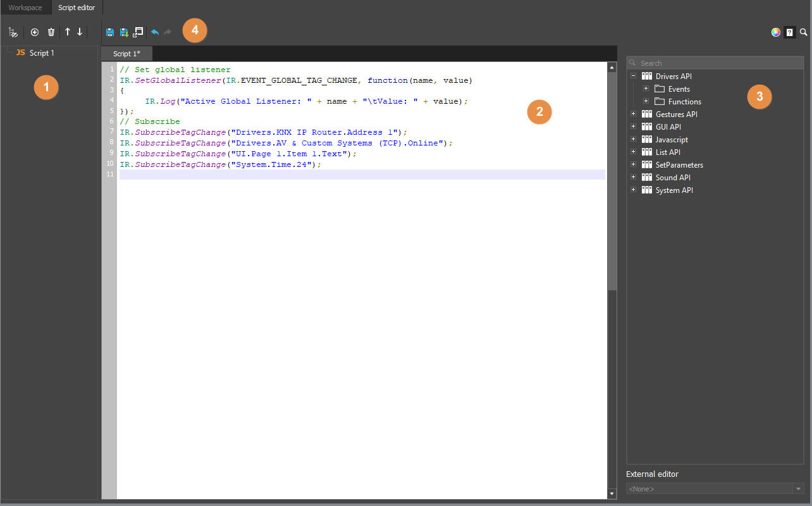Toggle the script sorting icon above the list
Image resolution: width=812 pixels, height=506 pixels.
[x=13, y=32]
